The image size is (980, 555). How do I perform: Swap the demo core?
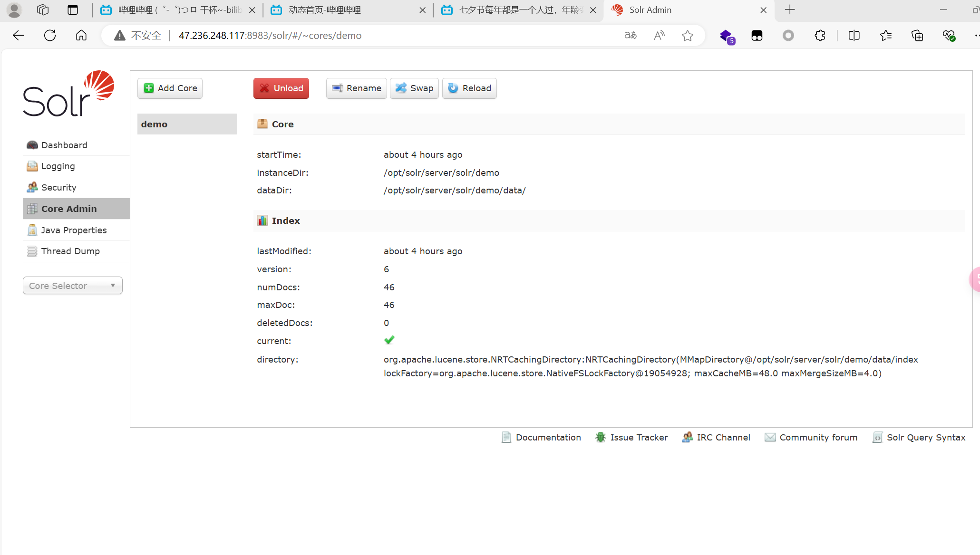(414, 88)
